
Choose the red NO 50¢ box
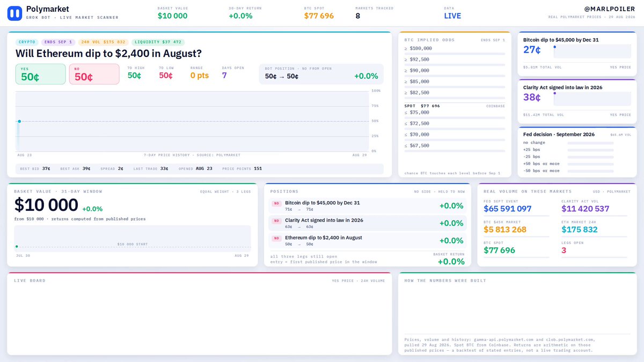(94, 74)
